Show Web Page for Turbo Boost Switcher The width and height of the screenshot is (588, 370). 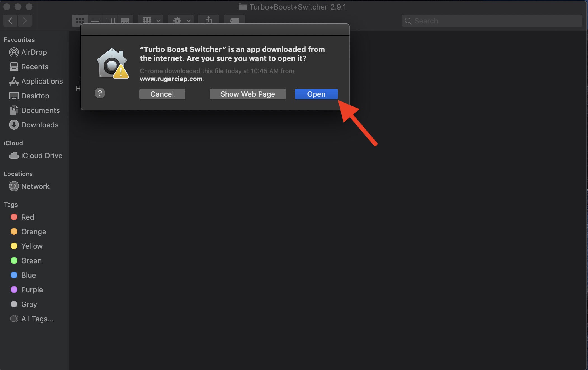click(248, 94)
